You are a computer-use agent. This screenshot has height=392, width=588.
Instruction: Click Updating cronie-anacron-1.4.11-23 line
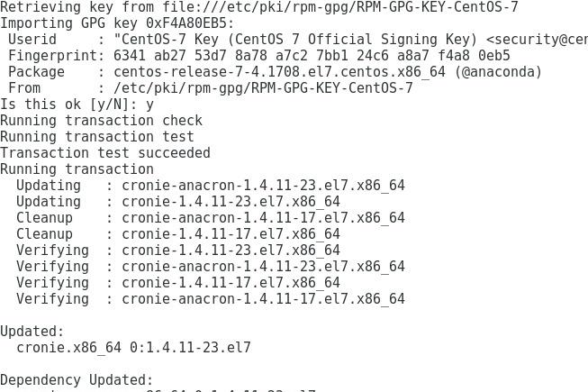(x=211, y=186)
